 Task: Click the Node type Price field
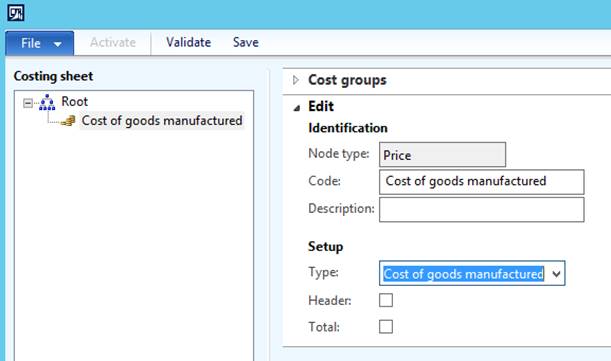[x=442, y=155]
